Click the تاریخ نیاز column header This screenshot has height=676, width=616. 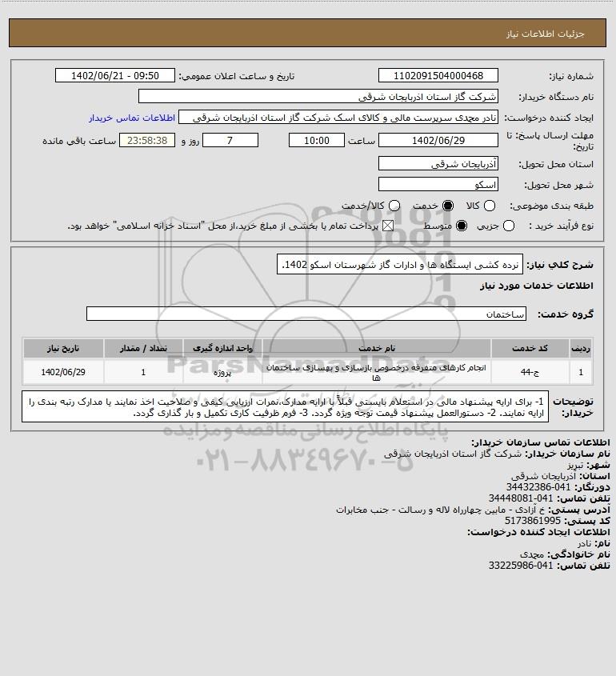pyautogui.click(x=63, y=348)
